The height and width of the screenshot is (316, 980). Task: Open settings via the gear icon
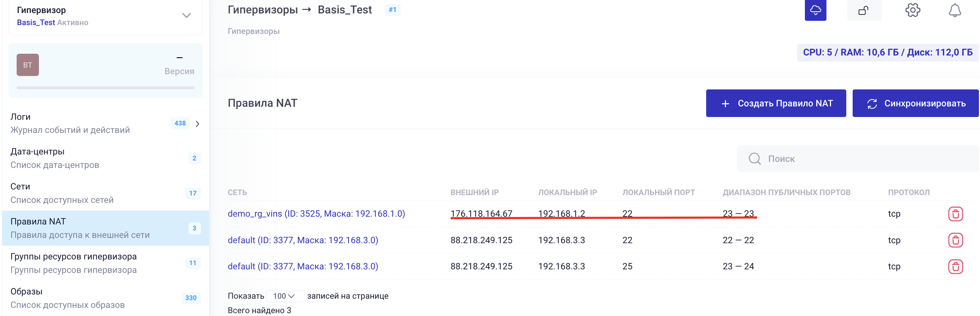click(912, 10)
